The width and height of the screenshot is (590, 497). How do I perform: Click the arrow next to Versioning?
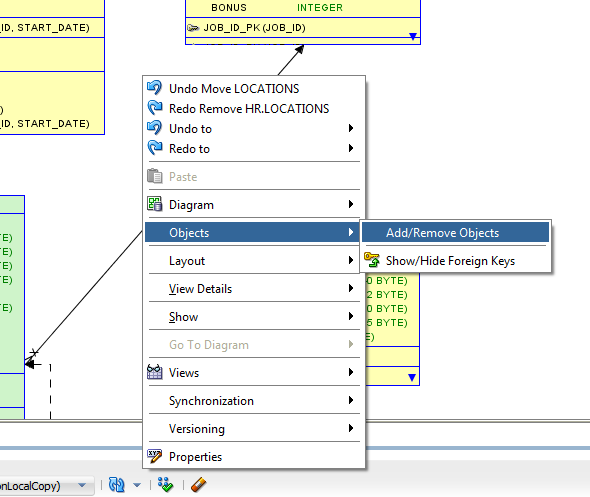tap(351, 428)
